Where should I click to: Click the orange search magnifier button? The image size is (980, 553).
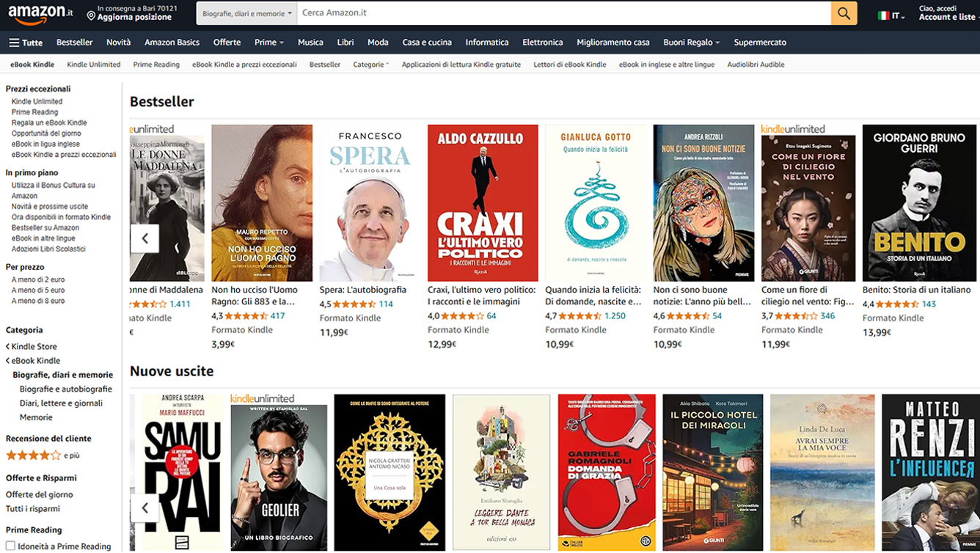tap(844, 13)
